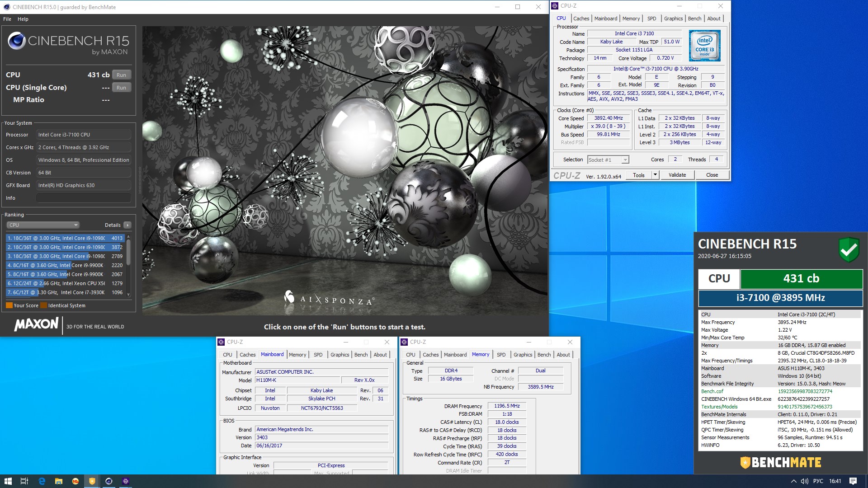868x488 pixels.
Task: Click the brown Identical System legend swatch
Action: (x=43, y=305)
